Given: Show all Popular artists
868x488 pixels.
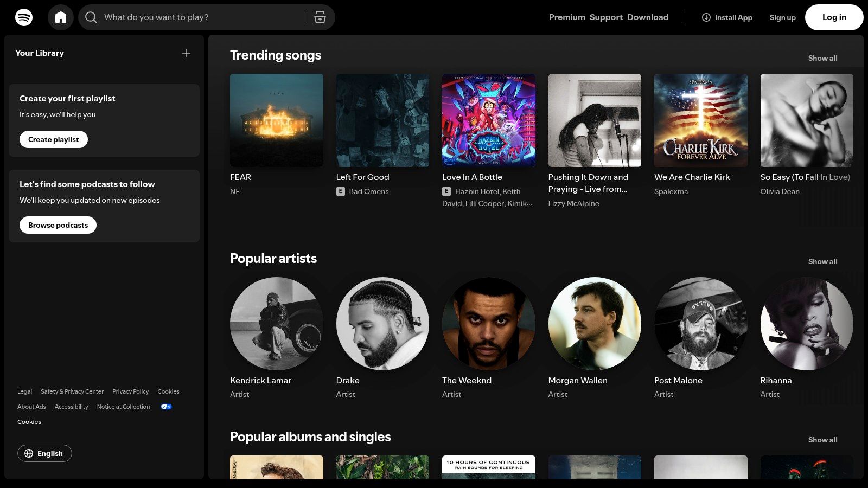Looking at the screenshot, I should pyautogui.click(x=822, y=261).
